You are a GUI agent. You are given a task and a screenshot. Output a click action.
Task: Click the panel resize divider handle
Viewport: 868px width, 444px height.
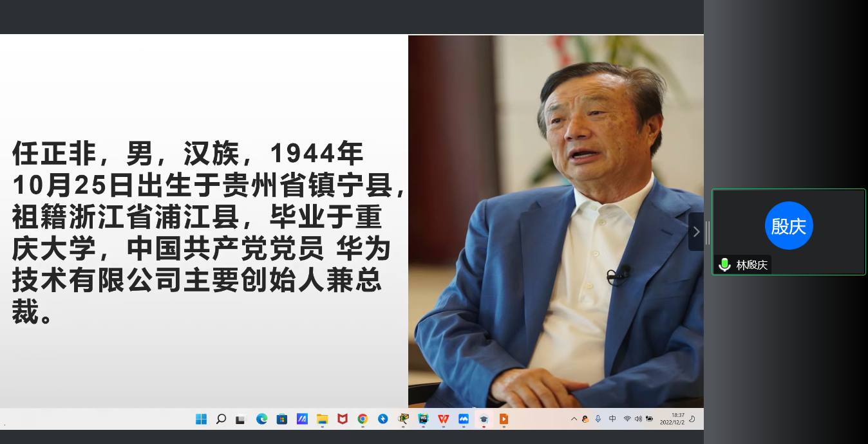[x=708, y=232]
